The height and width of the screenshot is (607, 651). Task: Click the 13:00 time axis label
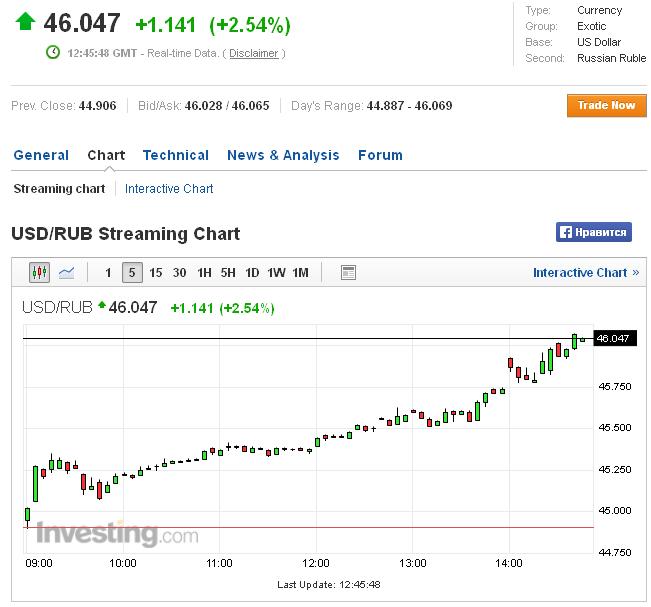[x=413, y=563]
